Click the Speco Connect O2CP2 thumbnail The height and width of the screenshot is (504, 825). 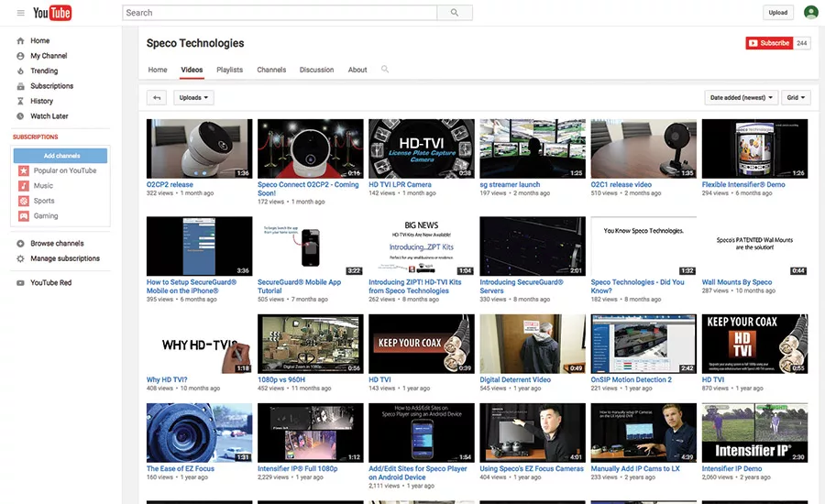point(311,148)
